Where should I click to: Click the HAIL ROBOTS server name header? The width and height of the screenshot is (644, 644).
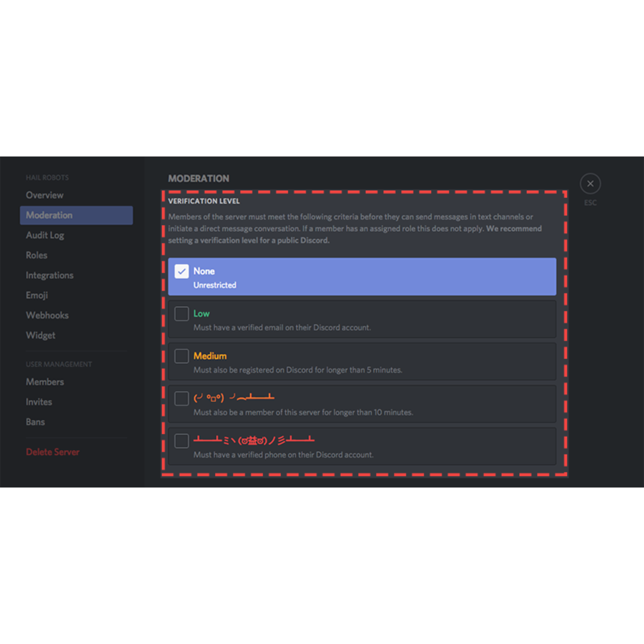[47, 178]
